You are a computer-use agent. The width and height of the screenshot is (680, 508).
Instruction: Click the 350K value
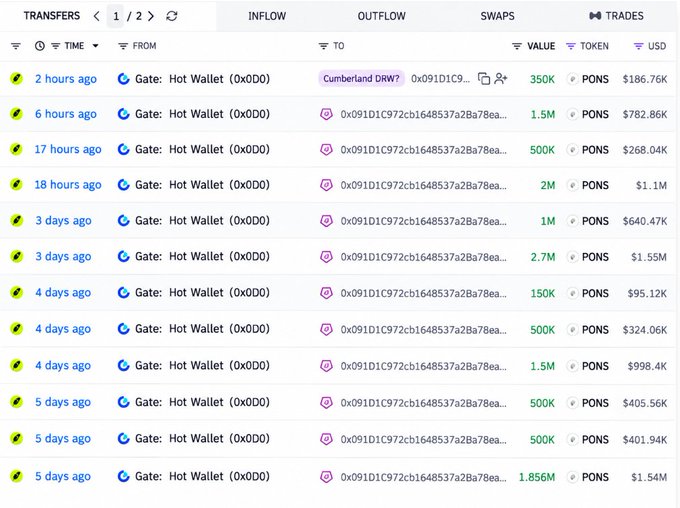tap(542, 79)
